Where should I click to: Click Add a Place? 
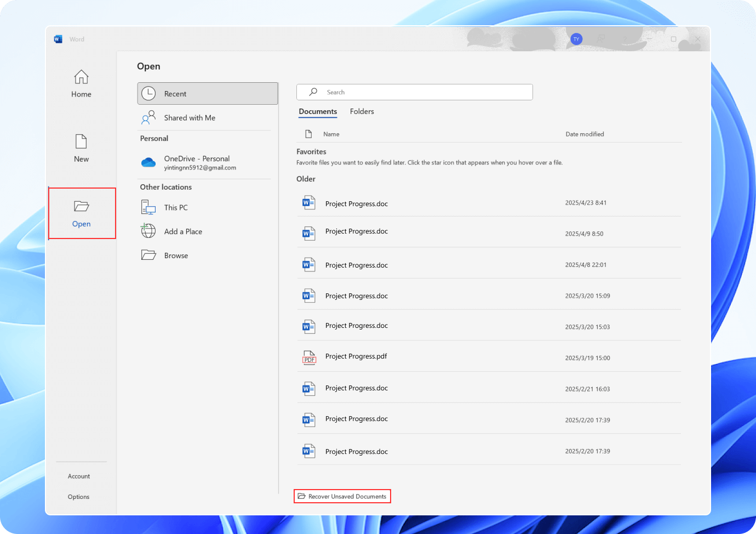(x=204, y=232)
